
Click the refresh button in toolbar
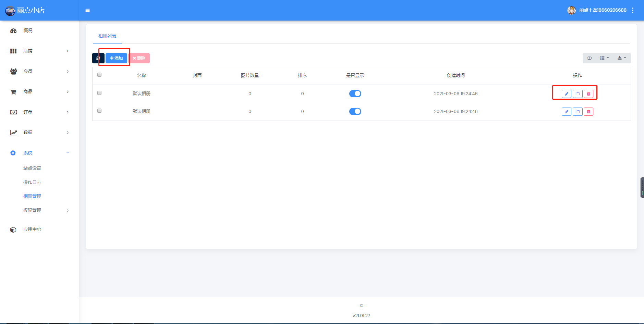pos(98,58)
